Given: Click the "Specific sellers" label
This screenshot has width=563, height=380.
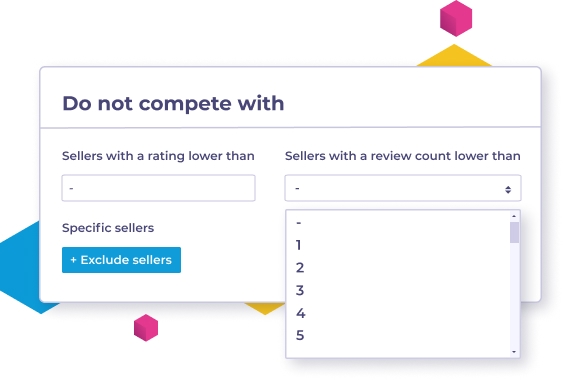Looking at the screenshot, I should coord(108,228).
